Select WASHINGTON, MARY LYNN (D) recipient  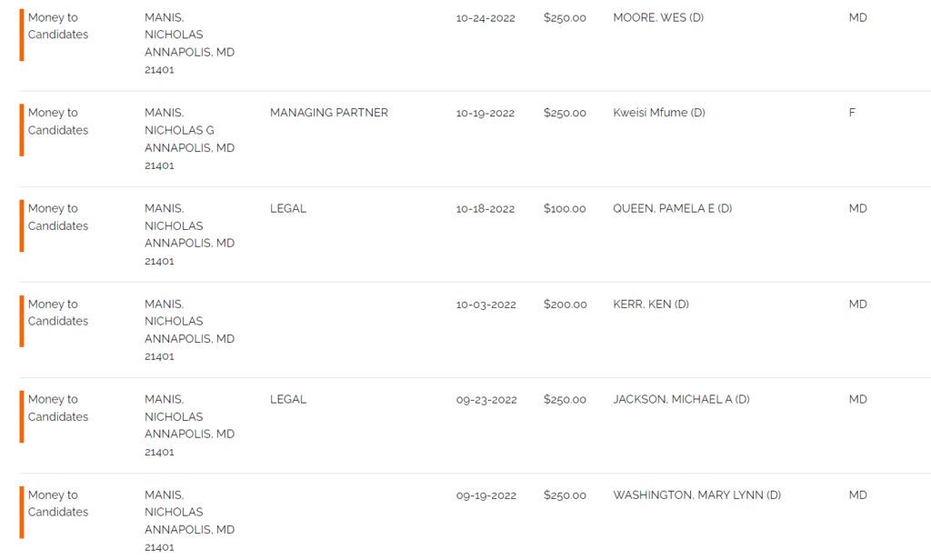(696, 495)
